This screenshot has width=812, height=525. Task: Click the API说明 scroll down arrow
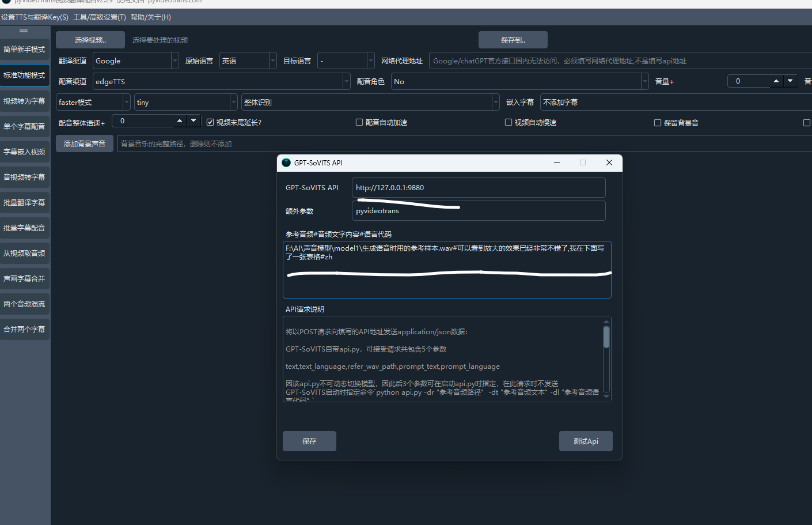606,396
